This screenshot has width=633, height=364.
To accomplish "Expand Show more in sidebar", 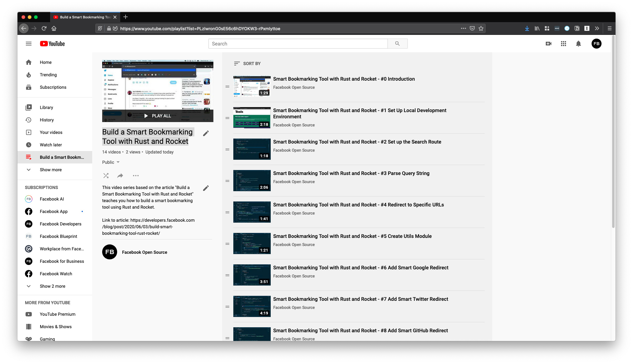I will tap(51, 170).
